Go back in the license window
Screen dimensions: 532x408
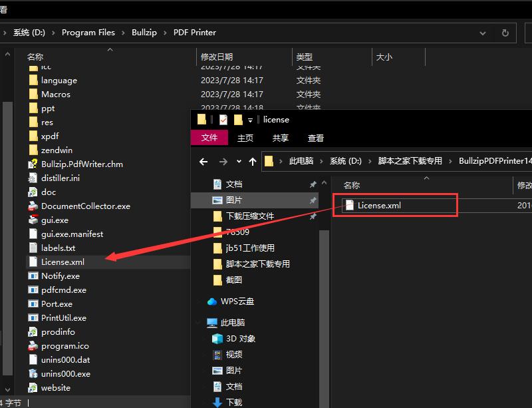(203, 161)
